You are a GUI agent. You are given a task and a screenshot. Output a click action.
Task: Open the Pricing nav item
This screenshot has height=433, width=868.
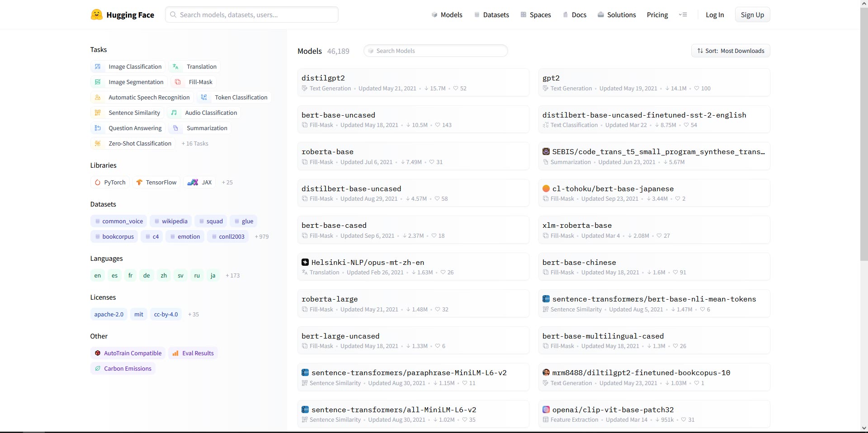click(x=657, y=14)
